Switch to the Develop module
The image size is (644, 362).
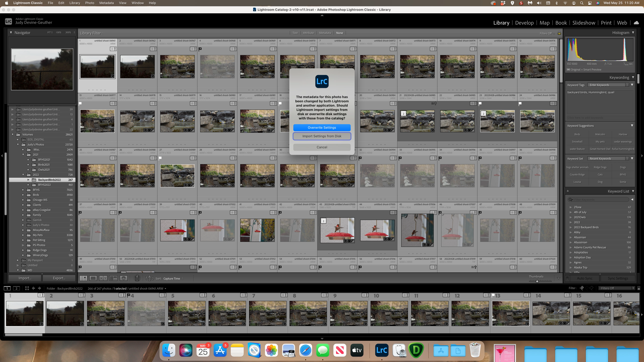coord(524,23)
